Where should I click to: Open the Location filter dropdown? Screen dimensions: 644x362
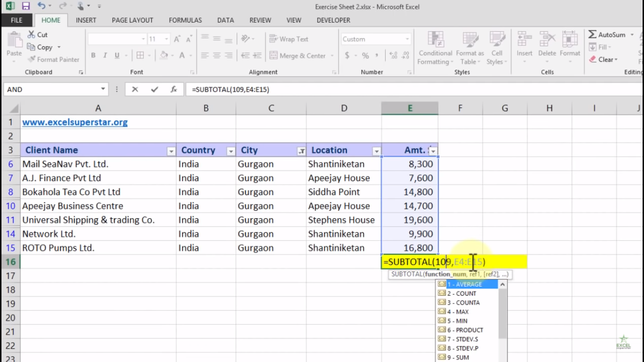click(x=376, y=151)
